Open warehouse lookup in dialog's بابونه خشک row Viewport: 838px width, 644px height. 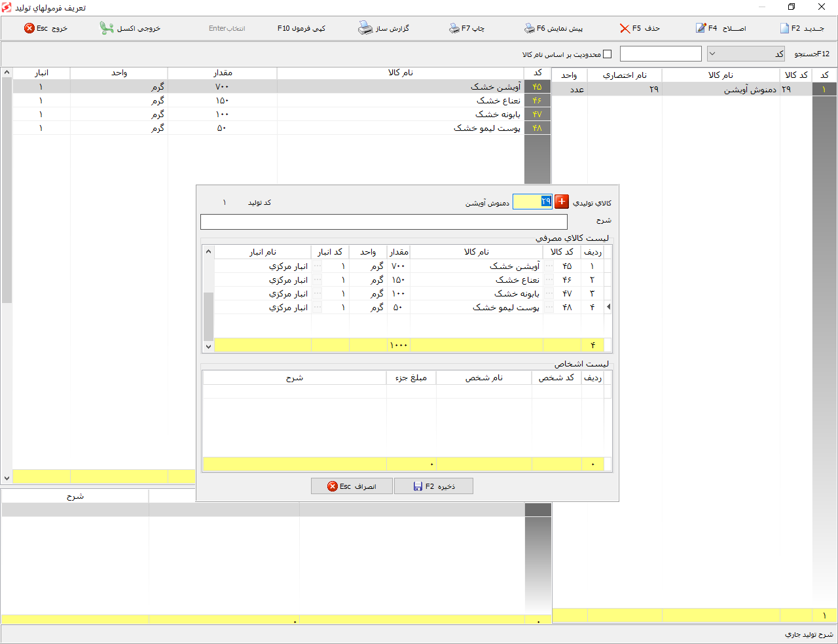coord(318,294)
